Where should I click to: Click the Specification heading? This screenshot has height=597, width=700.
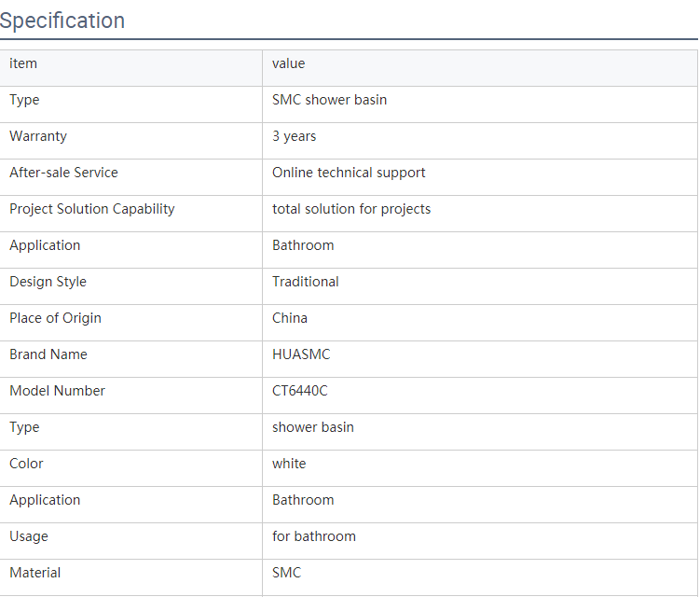[62, 21]
